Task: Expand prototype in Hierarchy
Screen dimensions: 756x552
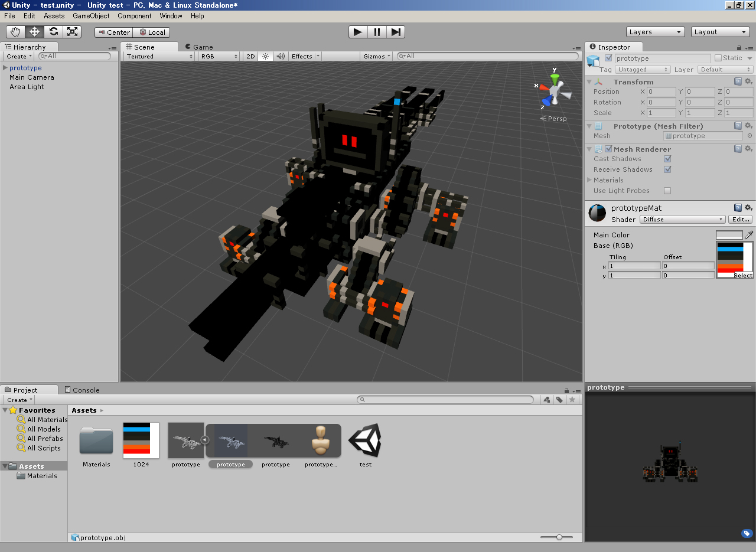Action: [x=5, y=68]
